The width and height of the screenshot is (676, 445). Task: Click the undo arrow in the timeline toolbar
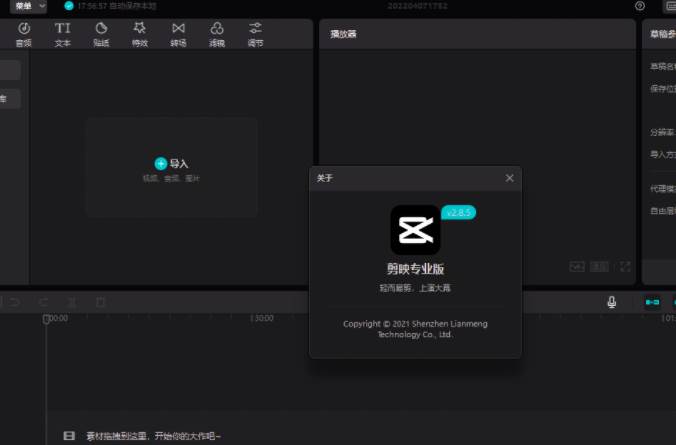pos(14,302)
